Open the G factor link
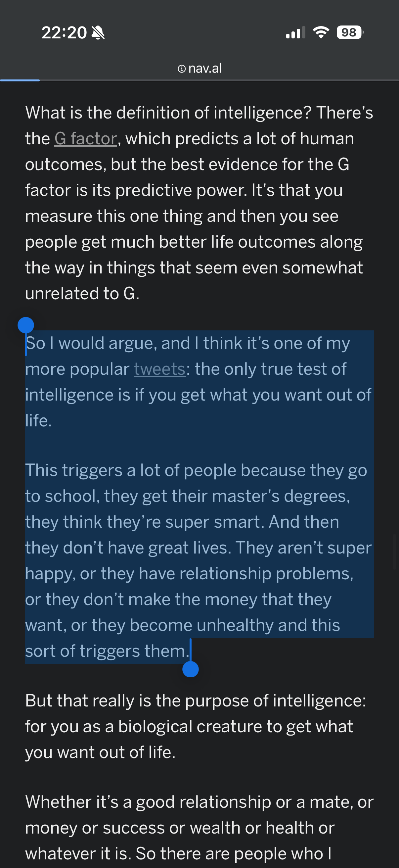Viewport: 399px width, 868px height. 86,138
